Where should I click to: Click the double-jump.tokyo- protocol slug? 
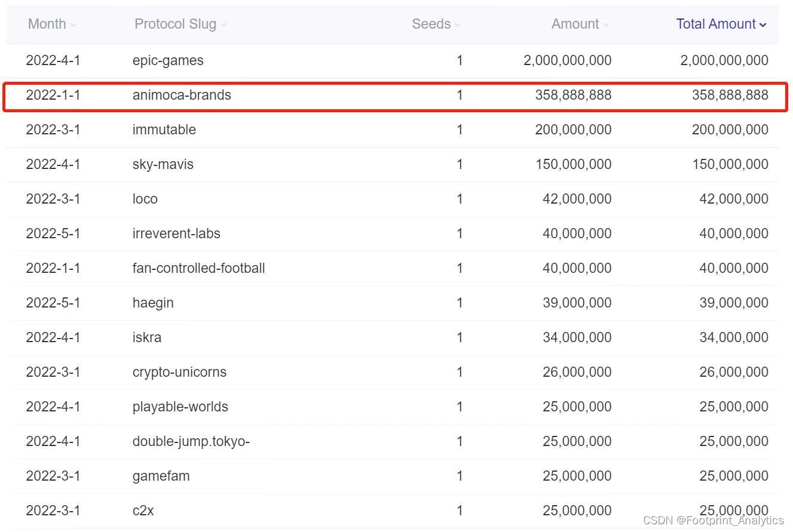(191, 441)
